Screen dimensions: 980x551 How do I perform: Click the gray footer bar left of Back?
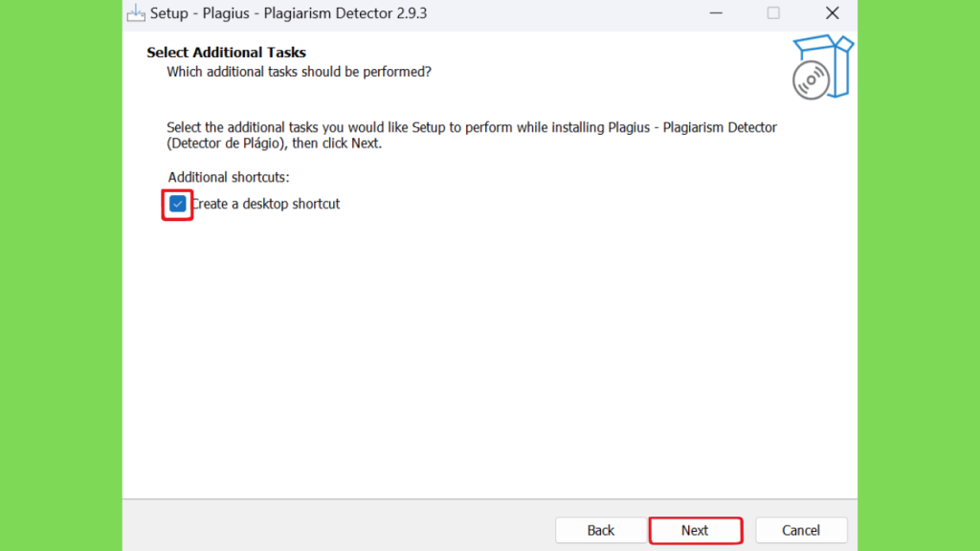coord(338,525)
